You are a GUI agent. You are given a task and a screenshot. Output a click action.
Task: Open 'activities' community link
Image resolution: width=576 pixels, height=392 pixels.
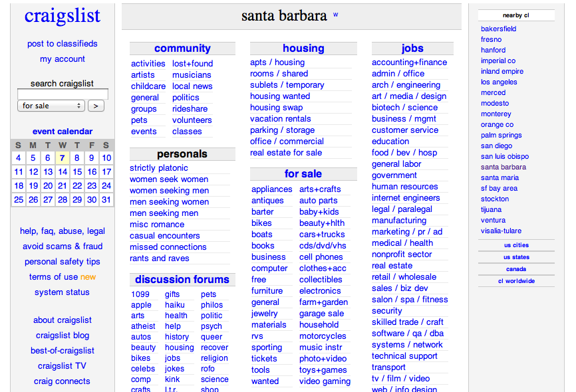pos(148,64)
